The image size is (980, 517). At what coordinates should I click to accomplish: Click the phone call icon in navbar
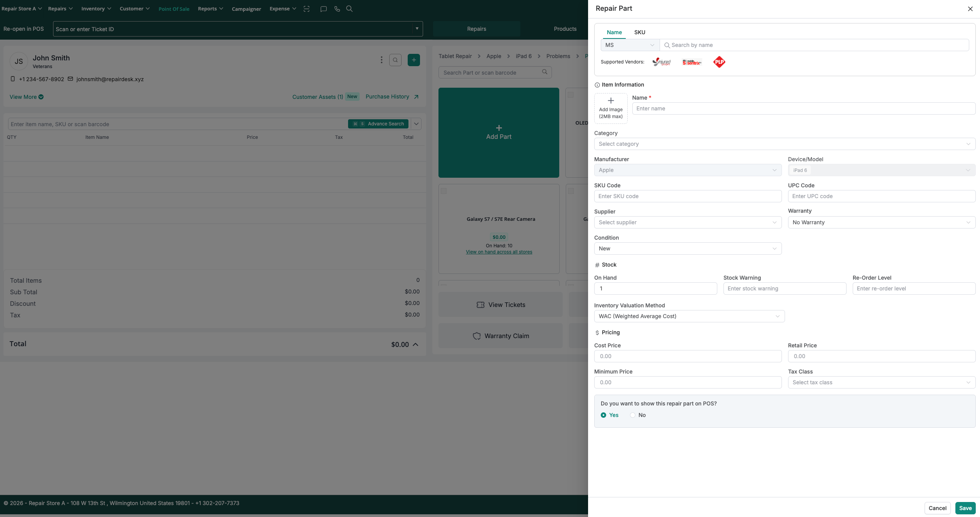coord(337,9)
